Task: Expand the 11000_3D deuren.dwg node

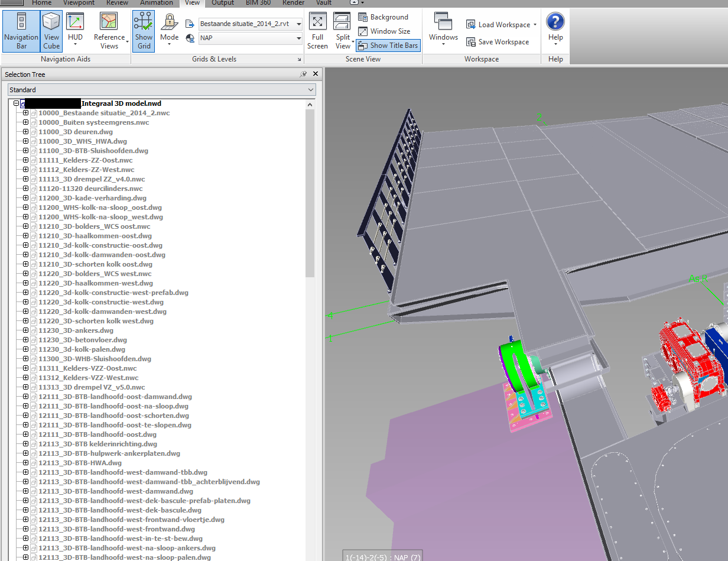Action: [x=25, y=131]
